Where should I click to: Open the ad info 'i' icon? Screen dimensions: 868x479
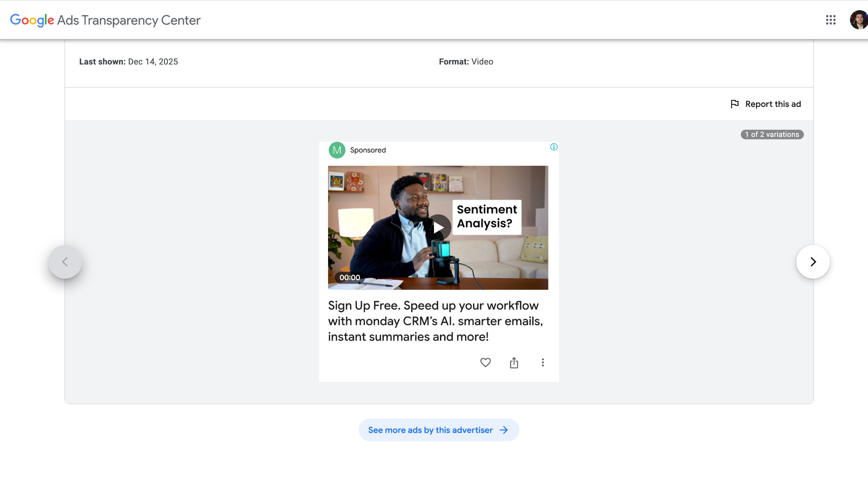pos(554,147)
